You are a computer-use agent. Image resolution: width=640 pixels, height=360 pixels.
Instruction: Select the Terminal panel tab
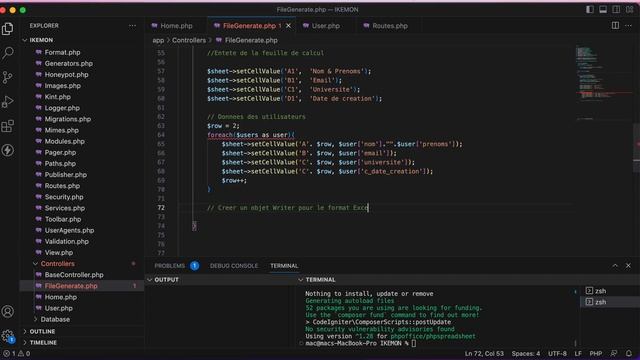284,266
